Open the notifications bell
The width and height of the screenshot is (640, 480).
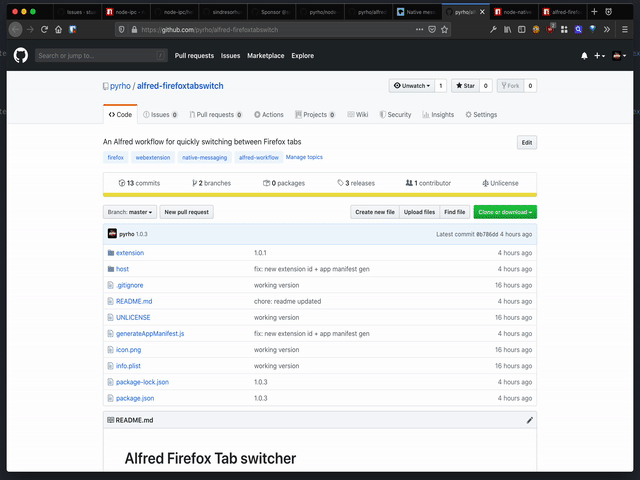[584, 56]
